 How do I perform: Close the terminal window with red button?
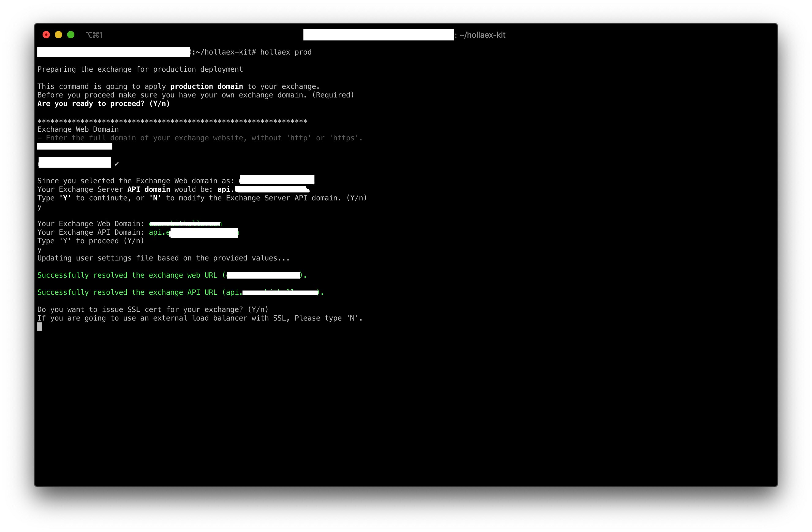click(46, 35)
